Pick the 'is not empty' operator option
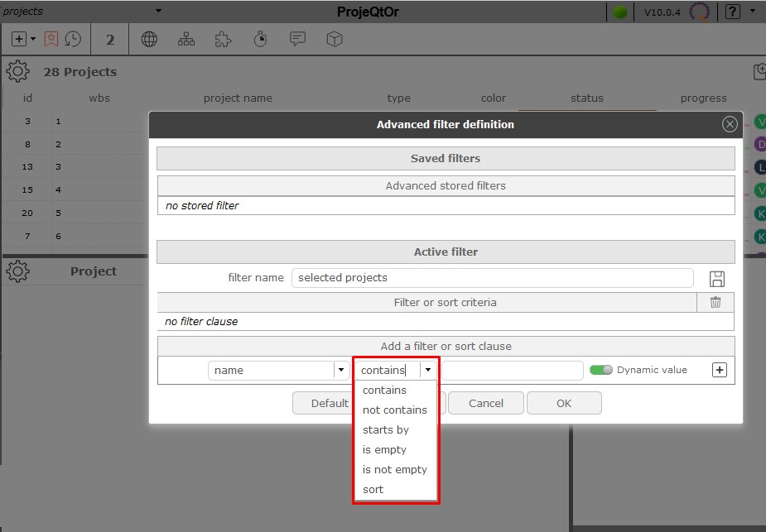The width and height of the screenshot is (766, 532). coord(395,470)
